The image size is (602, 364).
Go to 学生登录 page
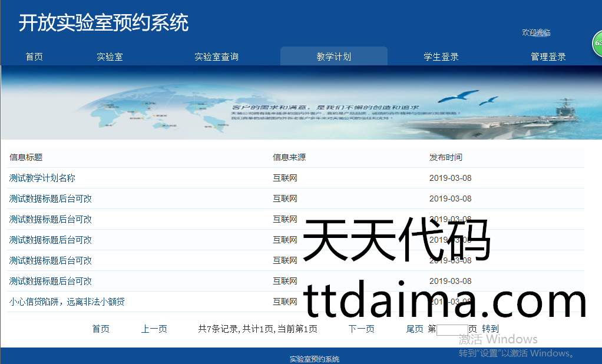(441, 57)
